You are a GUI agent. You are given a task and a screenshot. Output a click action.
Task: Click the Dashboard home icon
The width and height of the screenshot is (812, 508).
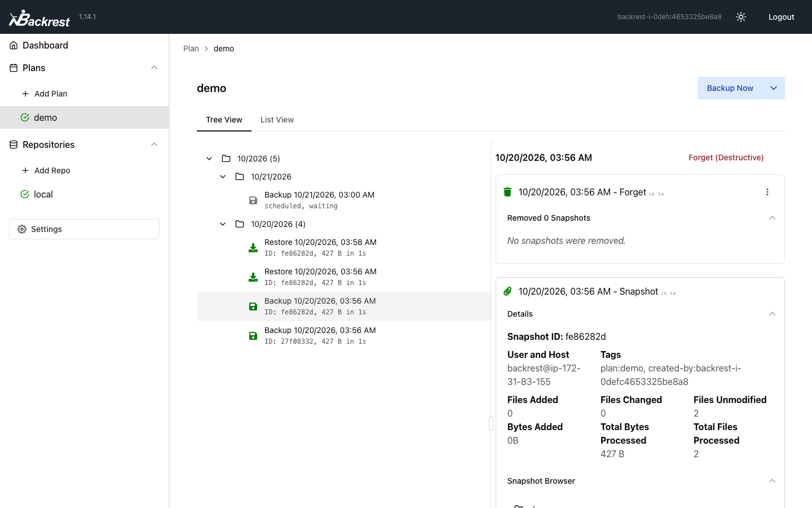click(x=14, y=45)
